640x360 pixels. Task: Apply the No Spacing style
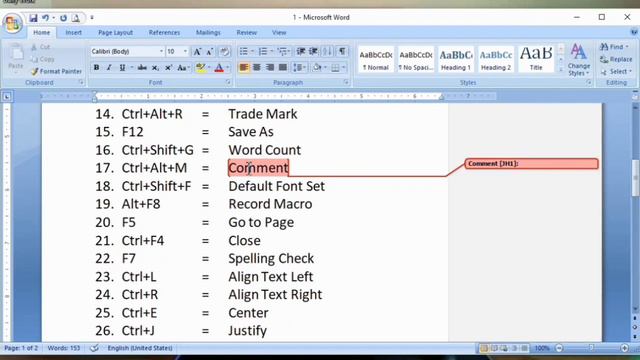416,60
